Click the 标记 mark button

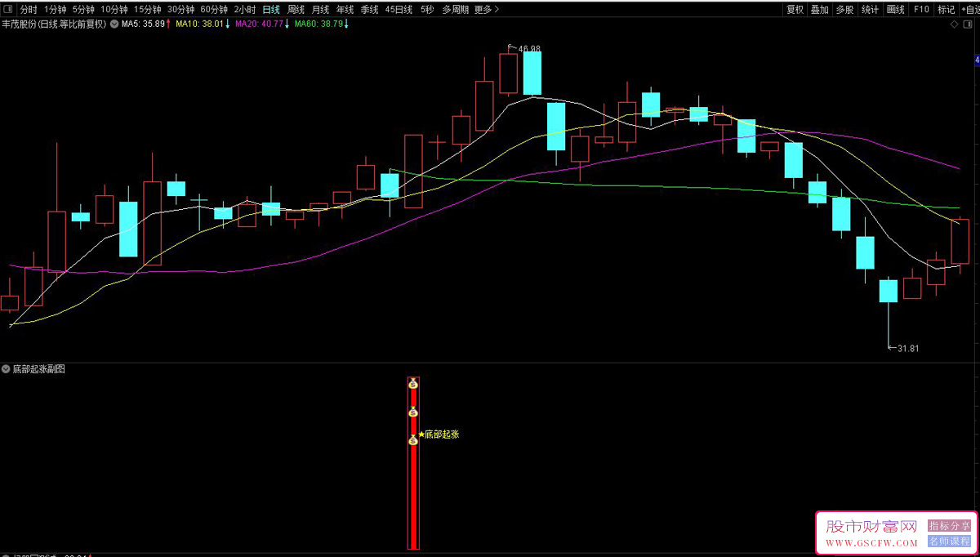click(946, 10)
